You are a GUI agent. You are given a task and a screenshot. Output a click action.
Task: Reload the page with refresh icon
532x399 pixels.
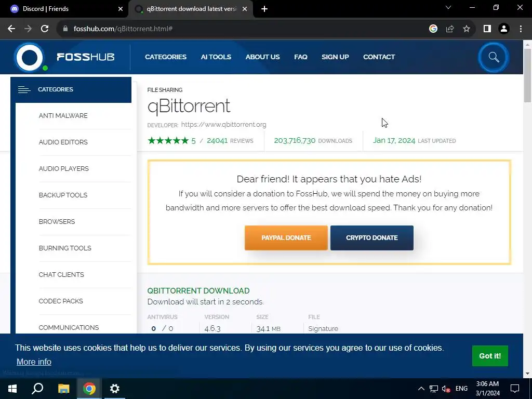pos(45,29)
